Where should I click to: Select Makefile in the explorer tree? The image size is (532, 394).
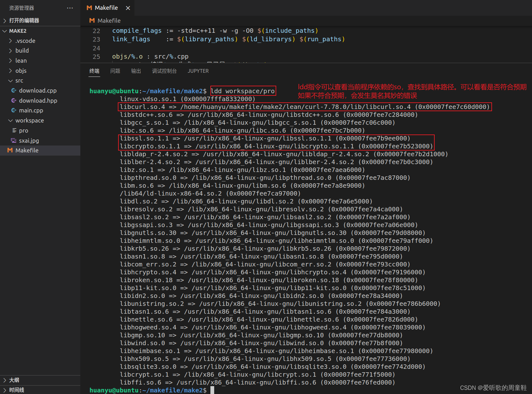pos(40,150)
